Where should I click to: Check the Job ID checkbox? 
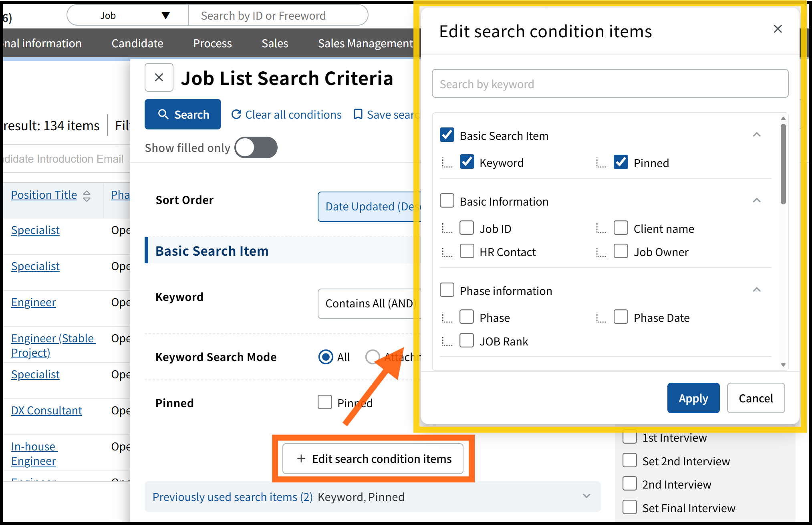(x=467, y=228)
